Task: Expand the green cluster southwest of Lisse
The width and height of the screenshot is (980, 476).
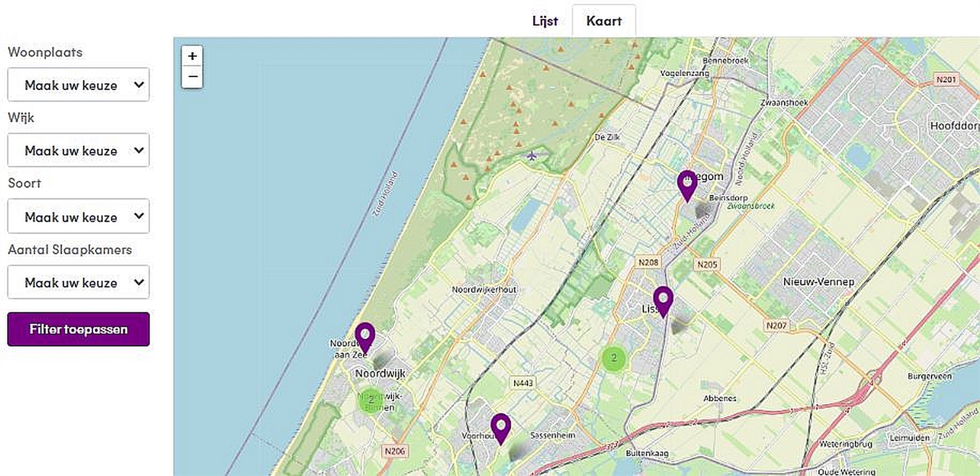Action: click(x=614, y=358)
